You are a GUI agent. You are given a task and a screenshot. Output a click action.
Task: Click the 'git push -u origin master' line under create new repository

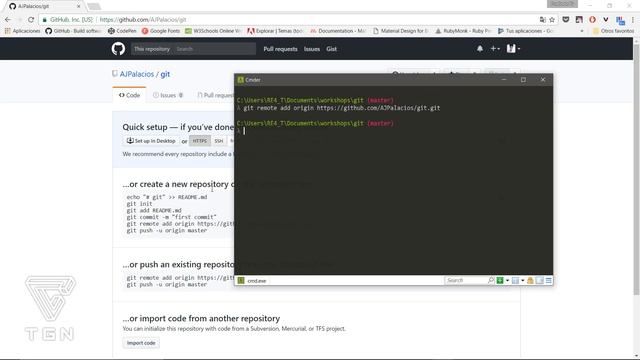167,231
